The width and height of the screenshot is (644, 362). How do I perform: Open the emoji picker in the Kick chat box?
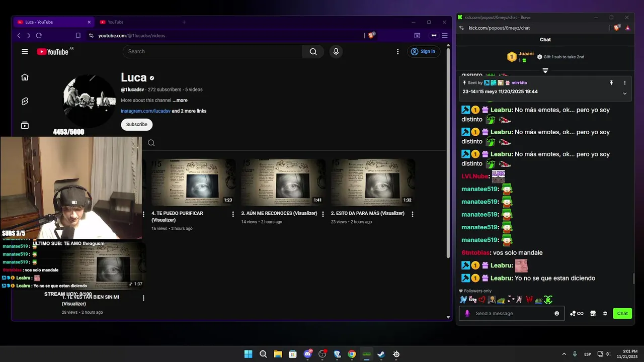tap(556, 313)
